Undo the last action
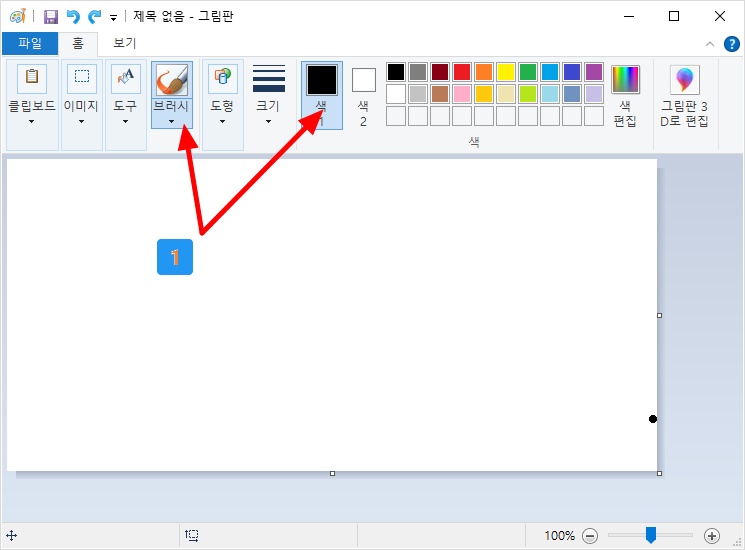Screen dimensions: 745x550 [x=73, y=17]
